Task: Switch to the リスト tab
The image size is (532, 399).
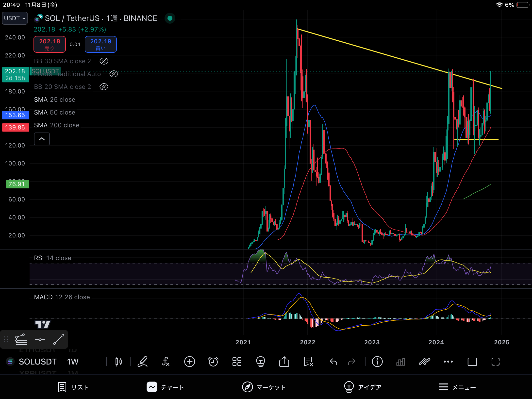Action: 73,387
